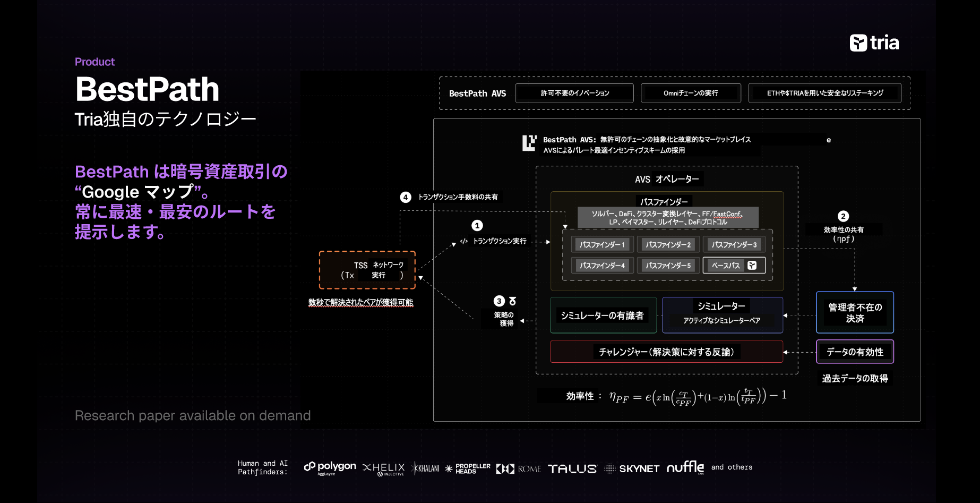Click the 管理者不在の決済 blue box
The image size is (980, 503).
click(x=855, y=312)
